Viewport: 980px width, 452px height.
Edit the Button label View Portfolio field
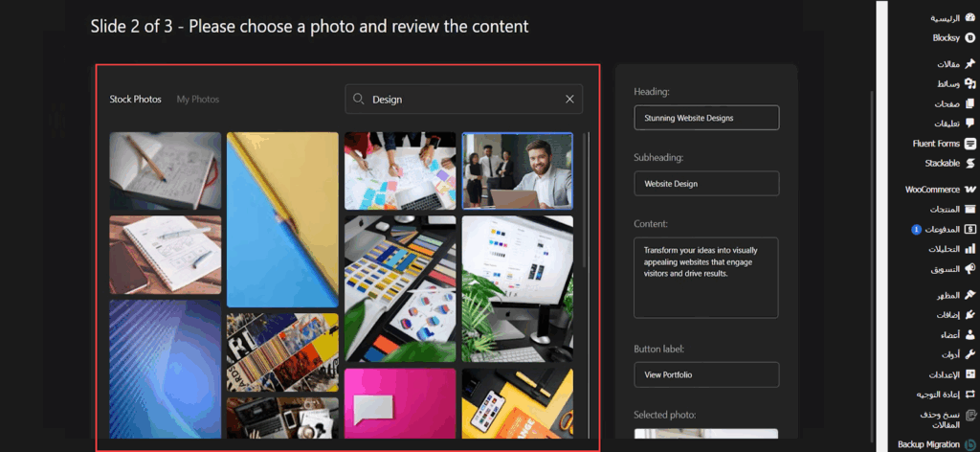pyautogui.click(x=706, y=374)
